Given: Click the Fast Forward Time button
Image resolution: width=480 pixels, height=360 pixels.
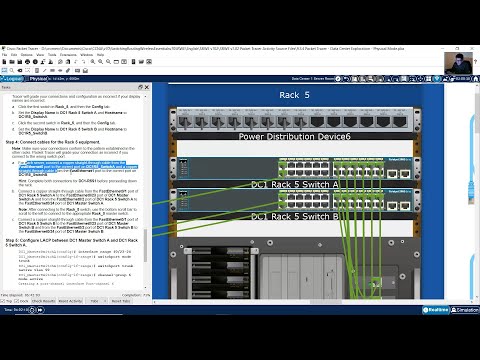Looking at the screenshot, I should 40,310.
